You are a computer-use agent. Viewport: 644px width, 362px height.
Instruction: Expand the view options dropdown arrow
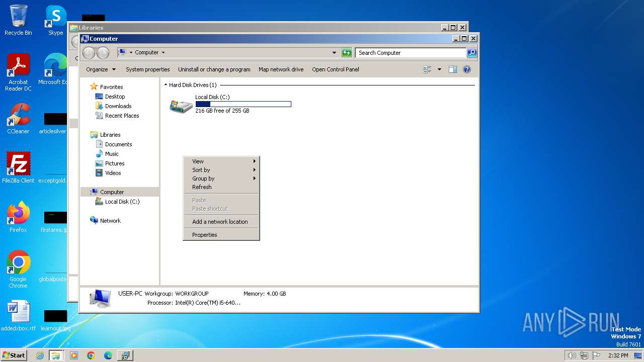[x=439, y=69]
